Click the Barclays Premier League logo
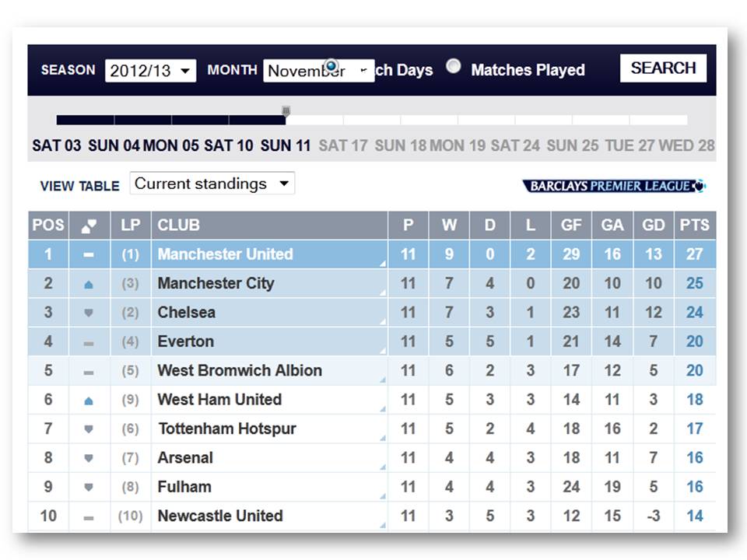The height and width of the screenshot is (560, 747). (x=614, y=186)
